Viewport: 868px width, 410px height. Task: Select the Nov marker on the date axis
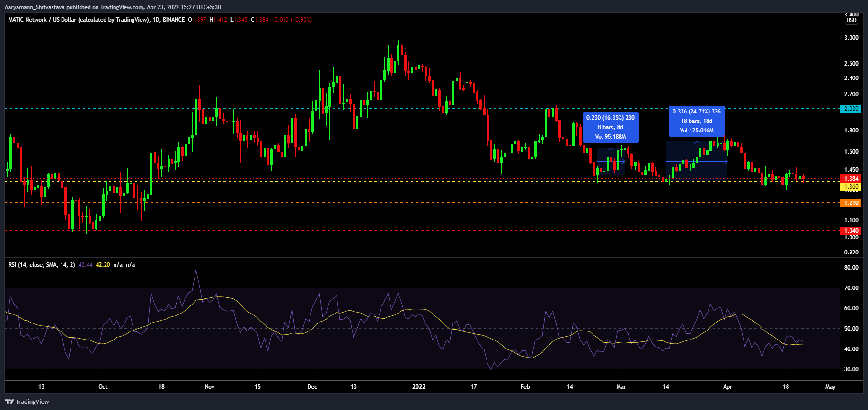coord(209,387)
